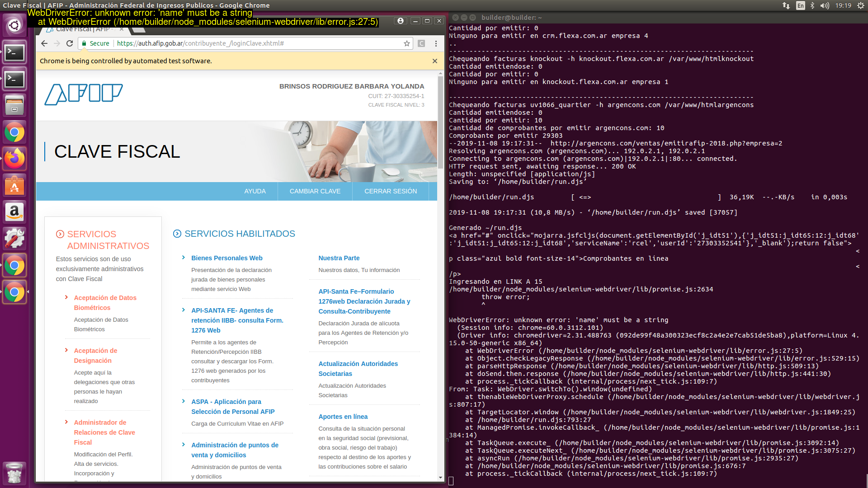The image size is (868, 488).
Task: Open Amazon launcher icon
Action: [14, 212]
